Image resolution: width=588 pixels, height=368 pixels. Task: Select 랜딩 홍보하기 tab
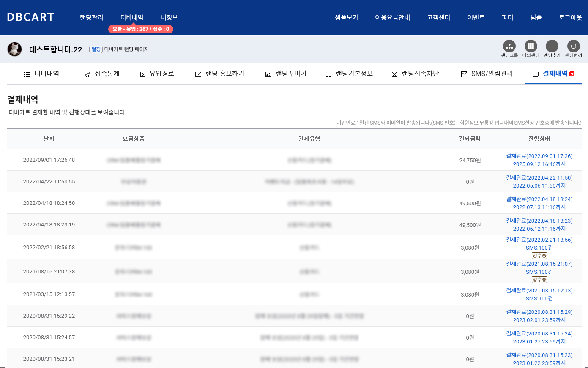tap(220, 74)
